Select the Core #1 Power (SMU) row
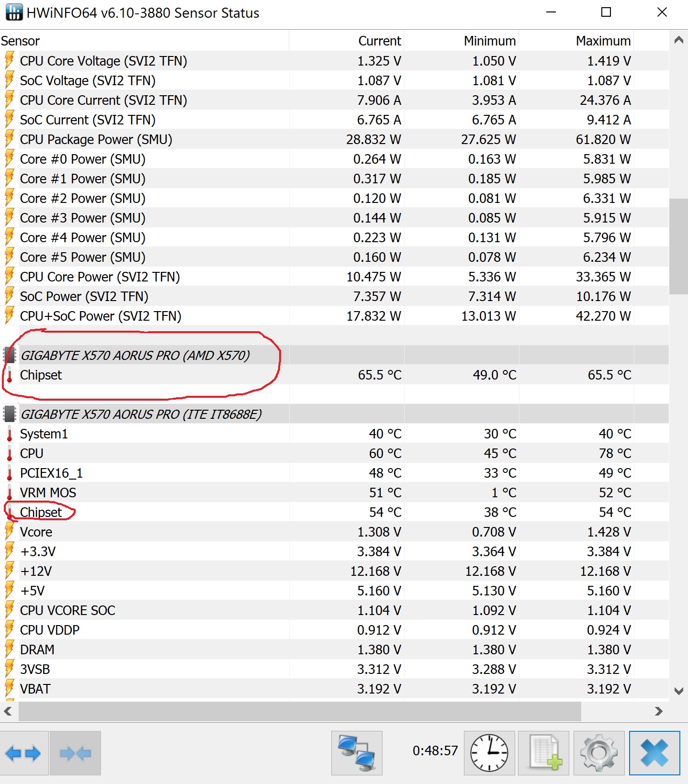This screenshot has height=784, width=688. coord(334,179)
